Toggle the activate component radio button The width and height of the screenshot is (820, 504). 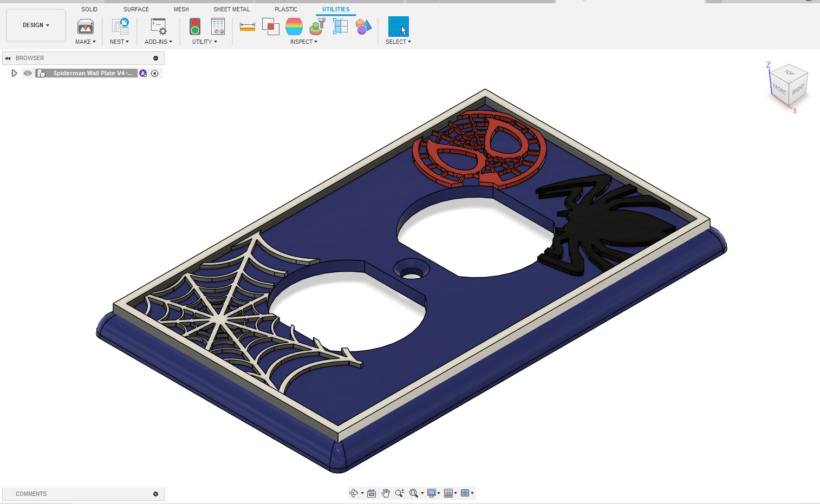(x=155, y=73)
